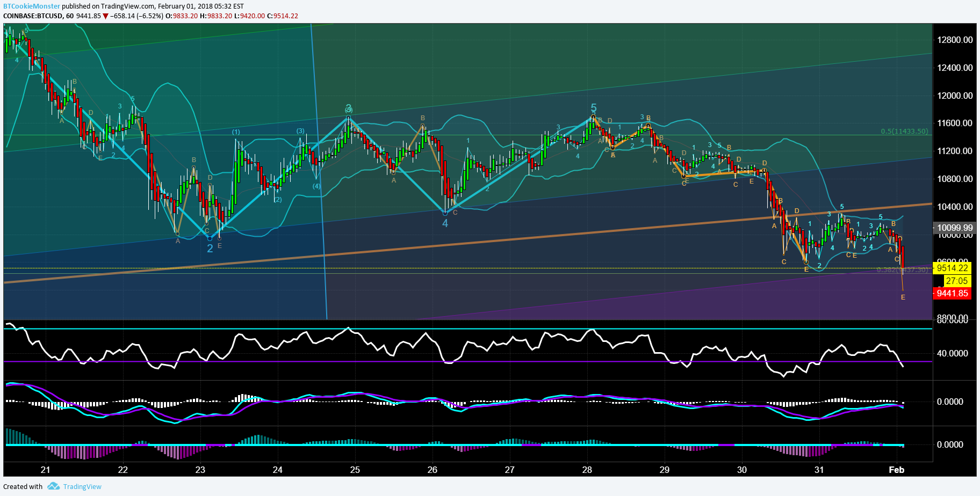The width and height of the screenshot is (980, 496).
Task: Click the 12400.00 price axis value
Action: [x=955, y=68]
